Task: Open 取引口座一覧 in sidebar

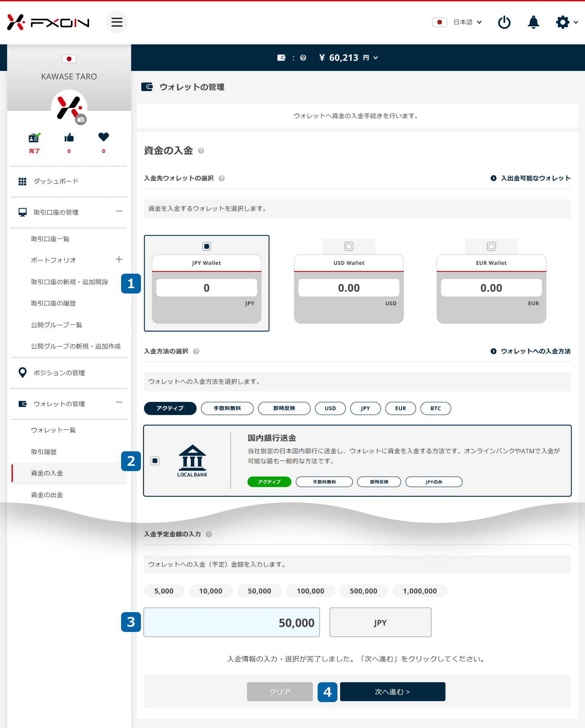Action: click(50, 239)
